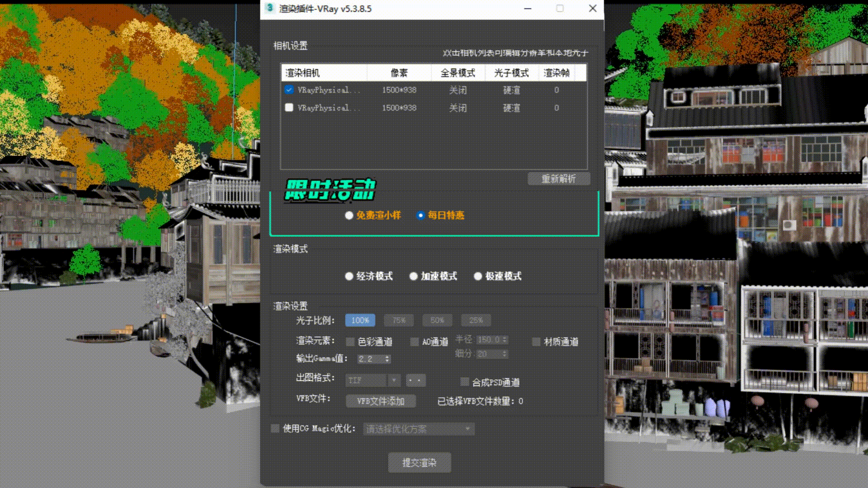Click the 提交渲染 submit button
This screenshot has height=488, width=868.
pyautogui.click(x=419, y=463)
